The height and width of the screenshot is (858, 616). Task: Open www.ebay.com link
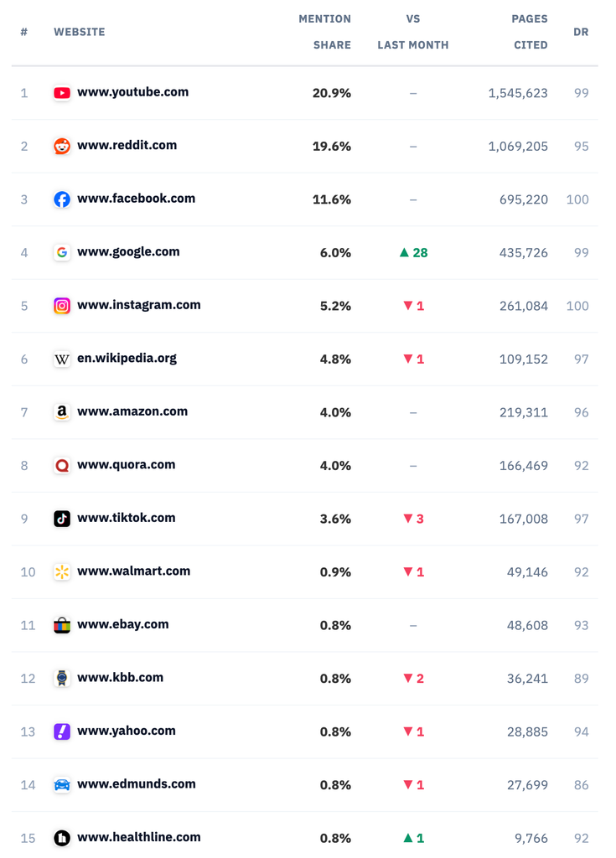tap(123, 624)
